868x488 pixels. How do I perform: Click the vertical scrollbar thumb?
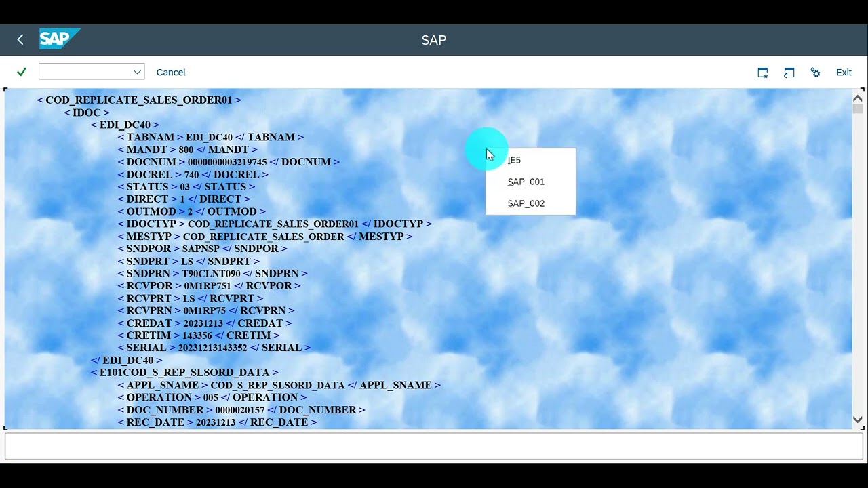pos(858,109)
